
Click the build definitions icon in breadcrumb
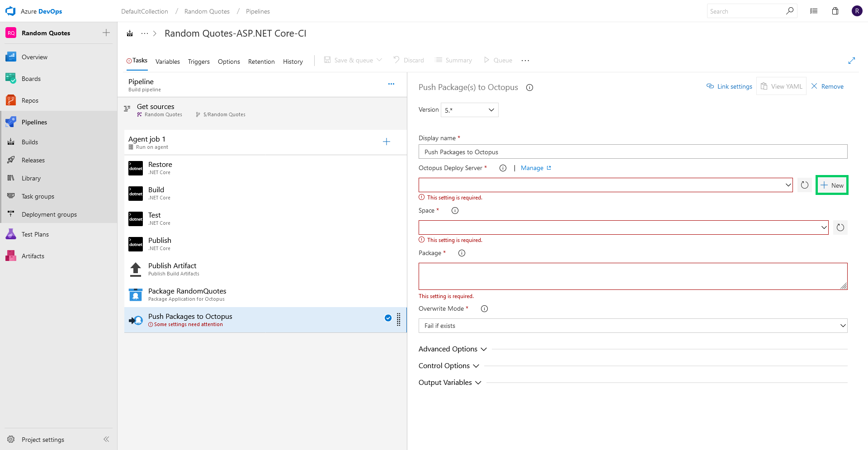tap(130, 33)
